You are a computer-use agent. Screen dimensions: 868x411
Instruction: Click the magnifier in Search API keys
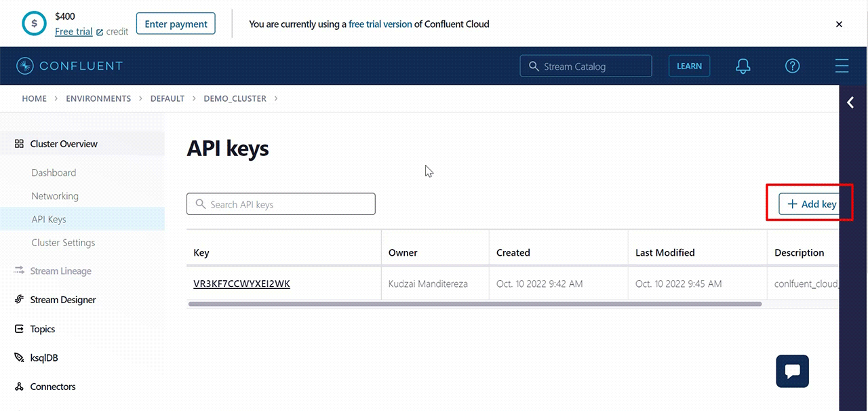[x=200, y=204]
